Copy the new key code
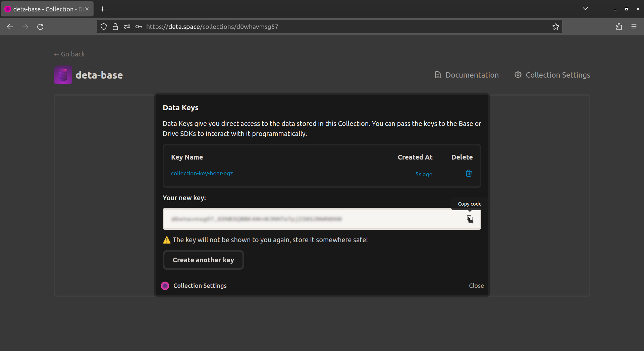The width and height of the screenshot is (644, 351). pos(470,219)
